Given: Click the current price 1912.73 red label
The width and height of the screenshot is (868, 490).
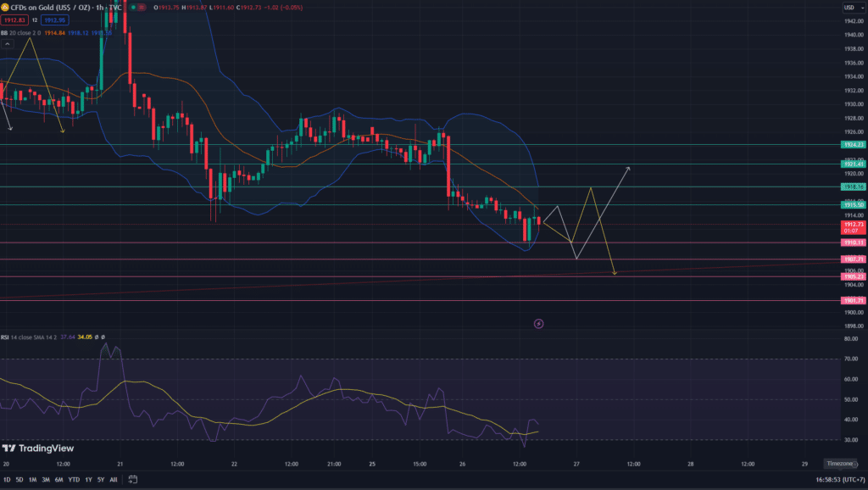Looking at the screenshot, I should (853, 227).
